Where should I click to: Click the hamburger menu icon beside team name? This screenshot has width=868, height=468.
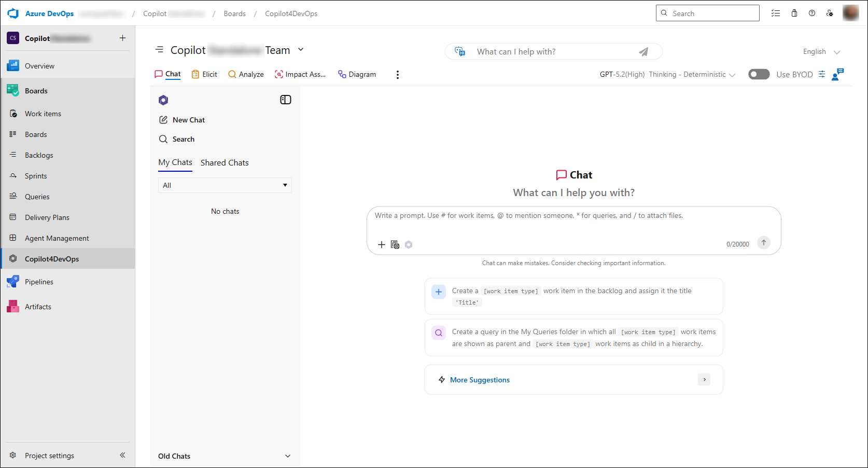160,50
